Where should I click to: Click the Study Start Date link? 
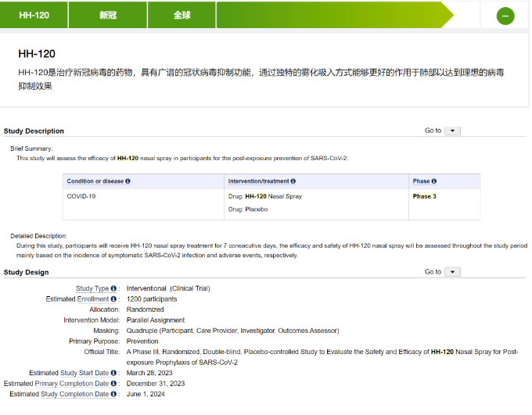(x=84, y=374)
